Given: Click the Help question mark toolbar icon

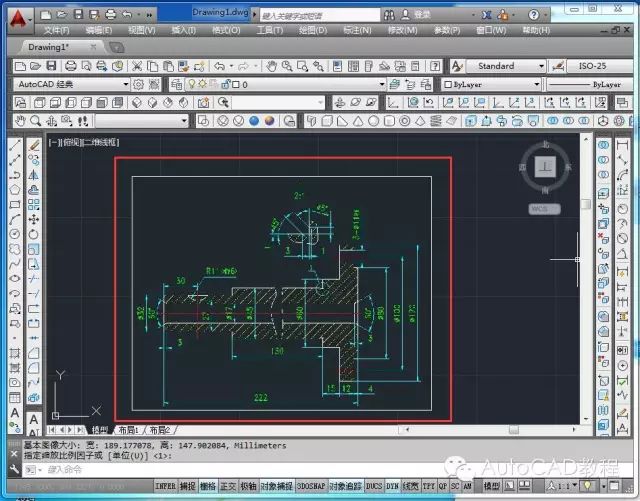Looking at the screenshot, I should 436,66.
